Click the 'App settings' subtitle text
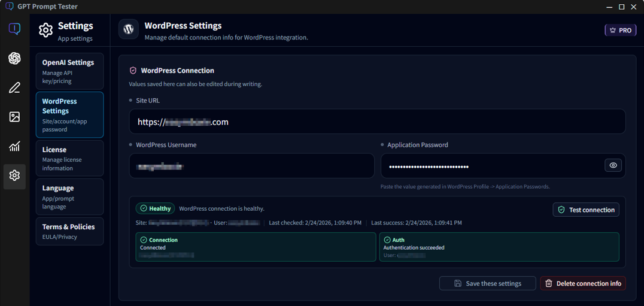The height and width of the screenshot is (306, 644). pyautogui.click(x=75, y=38)
